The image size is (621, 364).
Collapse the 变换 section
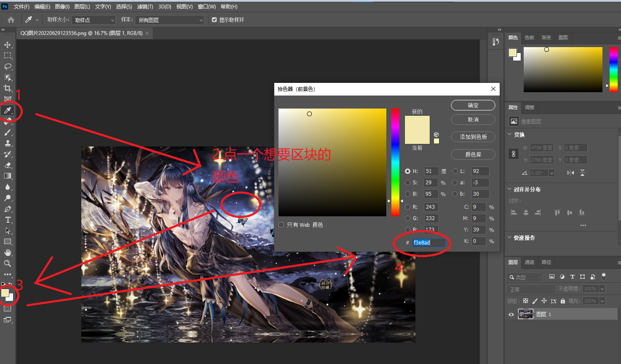509,134
